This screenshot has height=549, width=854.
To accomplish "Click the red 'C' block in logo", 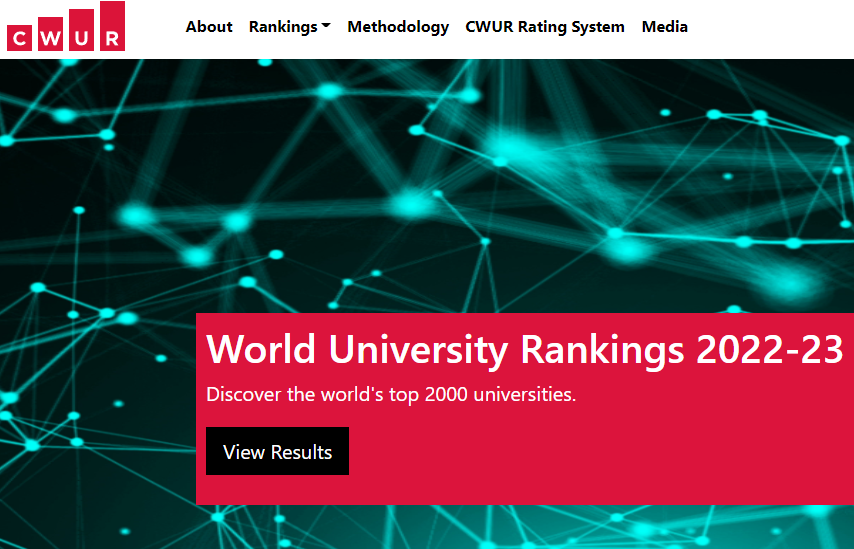I will tap(20, 38).
